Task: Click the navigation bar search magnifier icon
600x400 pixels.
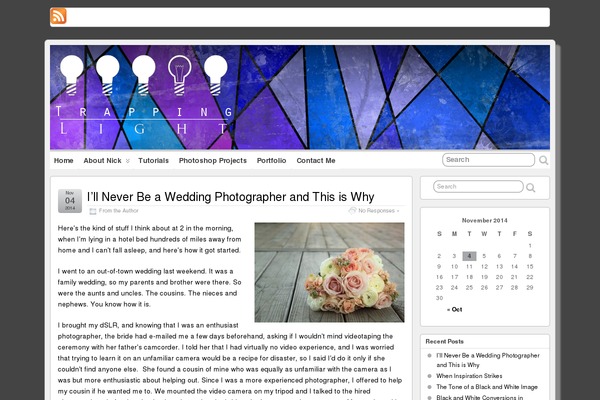Action: coord(543,160)
